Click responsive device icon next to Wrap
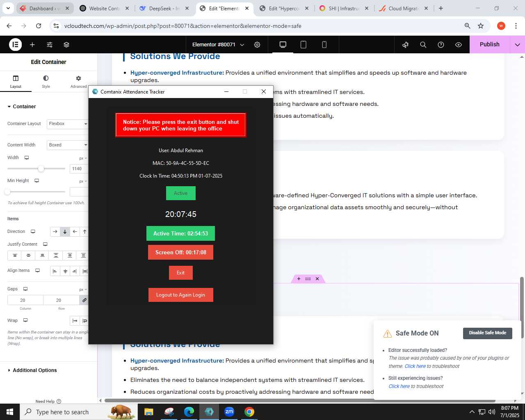This screenshot has width=525, height=420. coord(25,320)
